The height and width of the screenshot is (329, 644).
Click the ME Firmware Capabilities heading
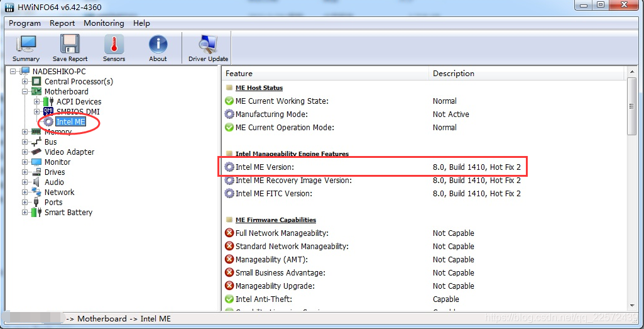(x=276, y=220)
